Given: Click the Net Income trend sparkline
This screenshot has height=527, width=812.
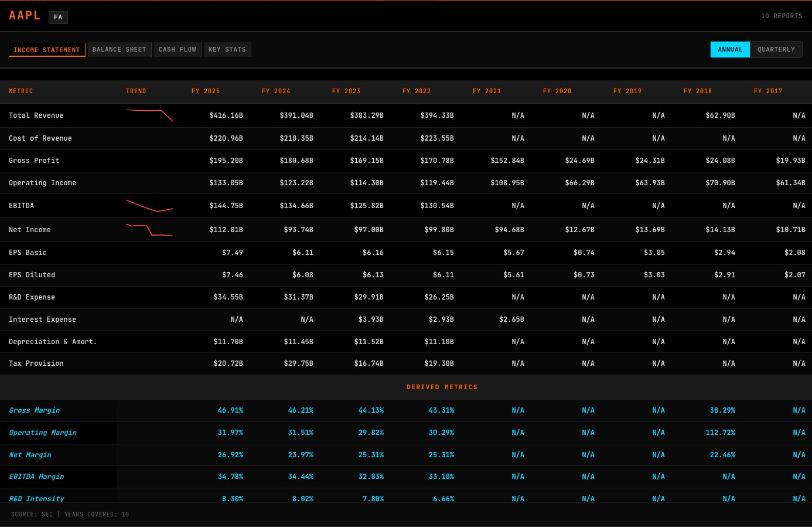Looking at the screenshot, I should (x=149, y=230).
